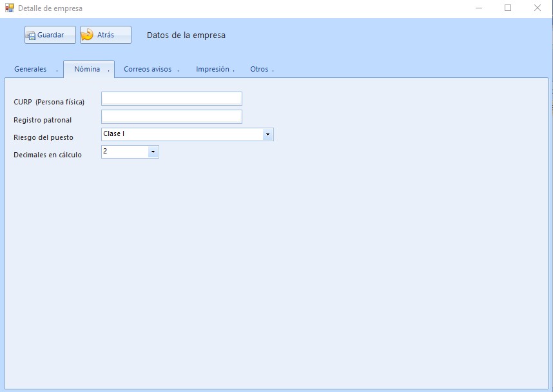Click the 'Riesgo del puesto' label

point(43,137)
